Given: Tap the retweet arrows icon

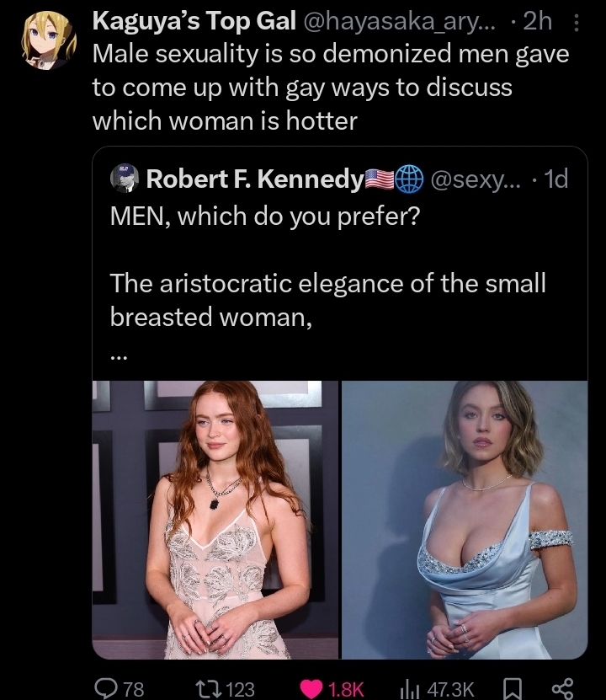Looking at the screenshot, I should pos(210,688).
